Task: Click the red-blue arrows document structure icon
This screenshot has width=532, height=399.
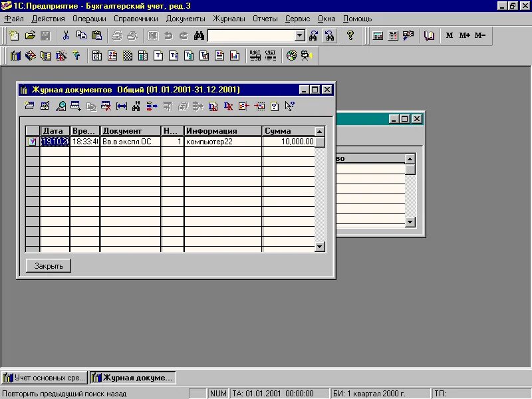Action: (x=152, y=106)
